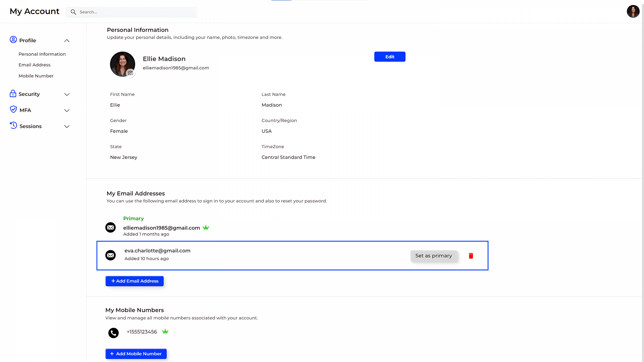Viewport: 644px width, 362px height.
Task: Click the Edit button
Action: 390,57
